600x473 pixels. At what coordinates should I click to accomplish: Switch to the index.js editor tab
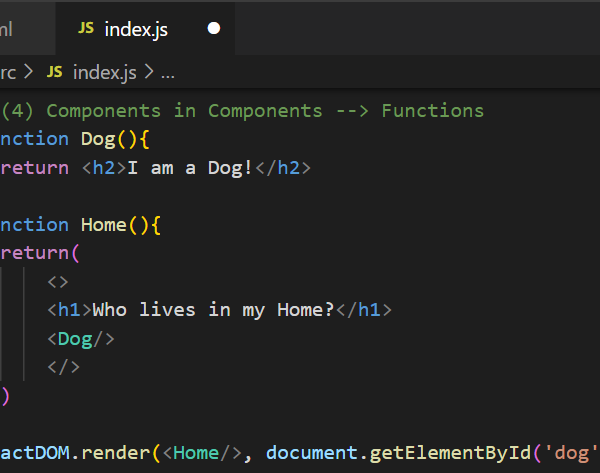point(136,30)
